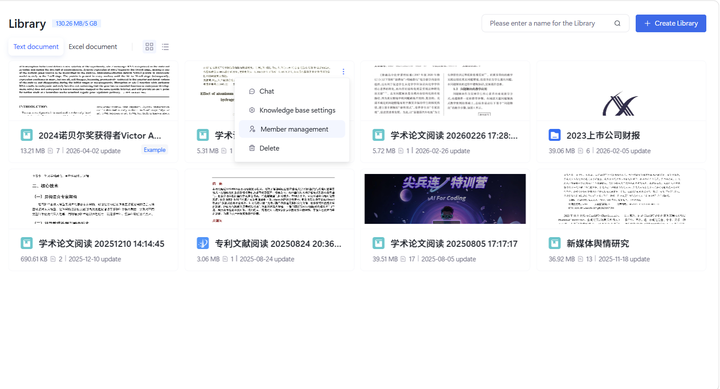
Task: Select Chat from the context menu
Action: (x=292, y=91)
